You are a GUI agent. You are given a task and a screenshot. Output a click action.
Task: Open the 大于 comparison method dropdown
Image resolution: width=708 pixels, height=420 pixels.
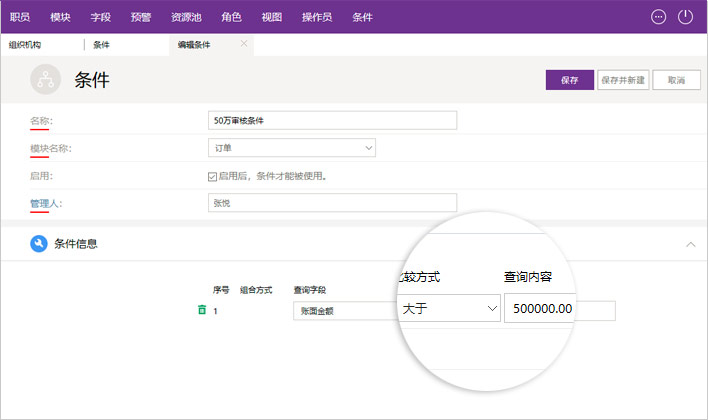pyautogui.click(x=450, y=309)
